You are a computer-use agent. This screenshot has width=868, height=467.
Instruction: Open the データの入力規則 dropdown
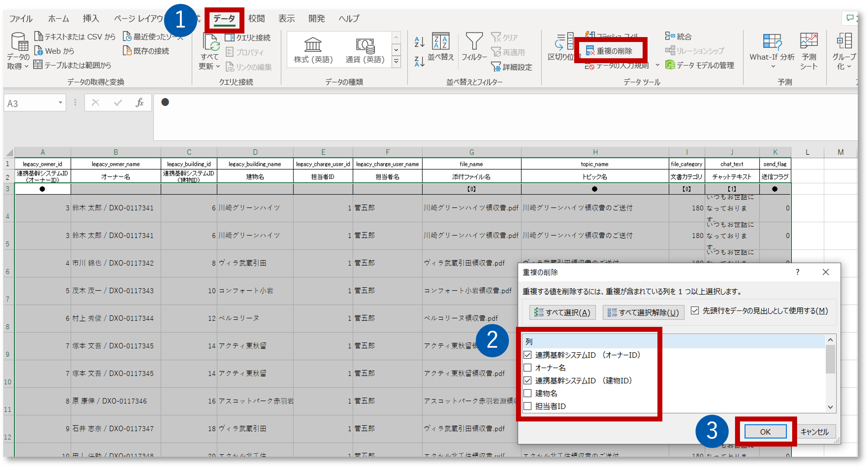(x=657, y=65)
